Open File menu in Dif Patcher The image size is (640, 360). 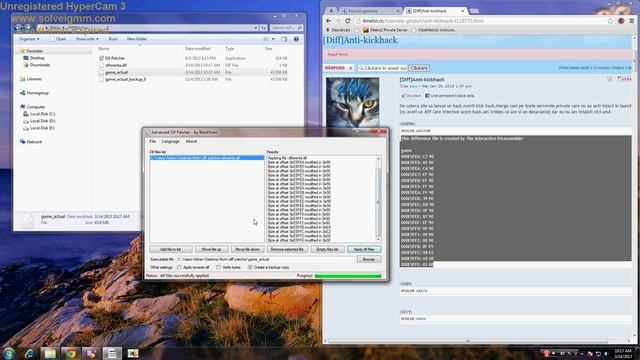[153, 141]
